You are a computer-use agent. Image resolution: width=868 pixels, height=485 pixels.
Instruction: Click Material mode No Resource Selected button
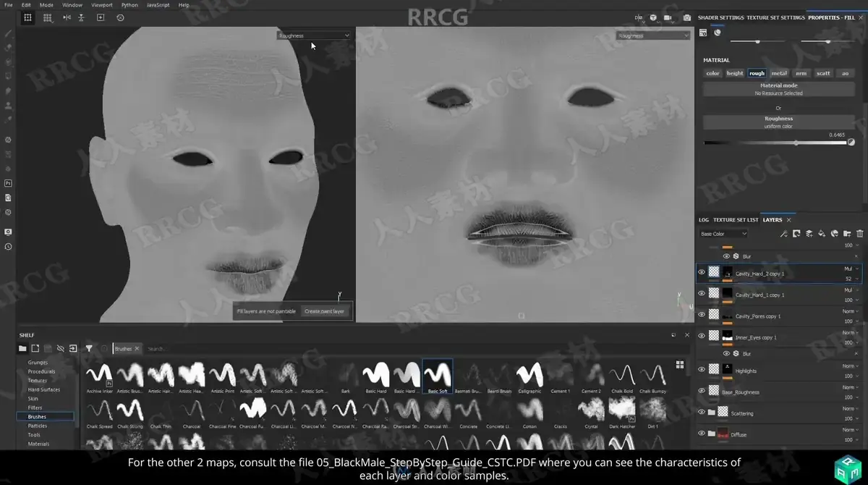pyautogui.click(x=778, y=90)
